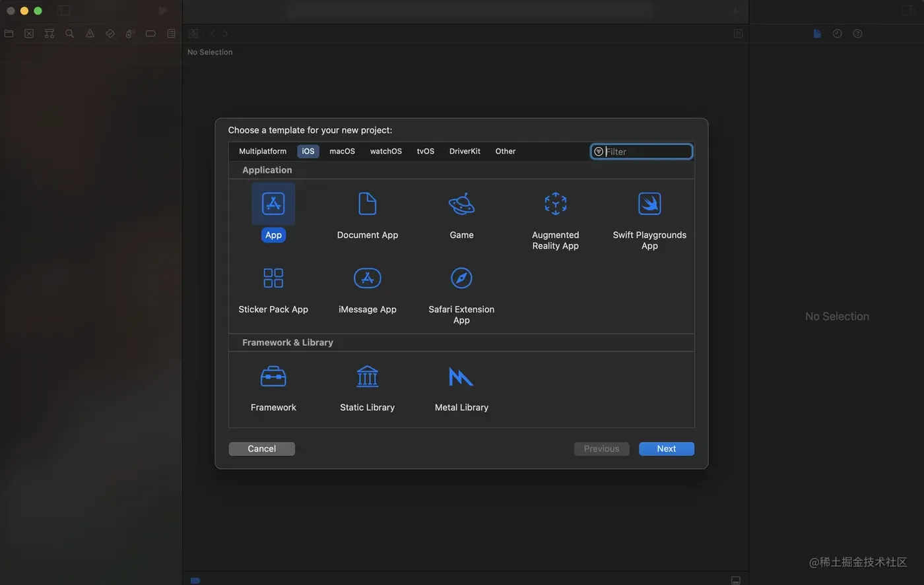Open the Breakpoint navigator

click(150, 34)
